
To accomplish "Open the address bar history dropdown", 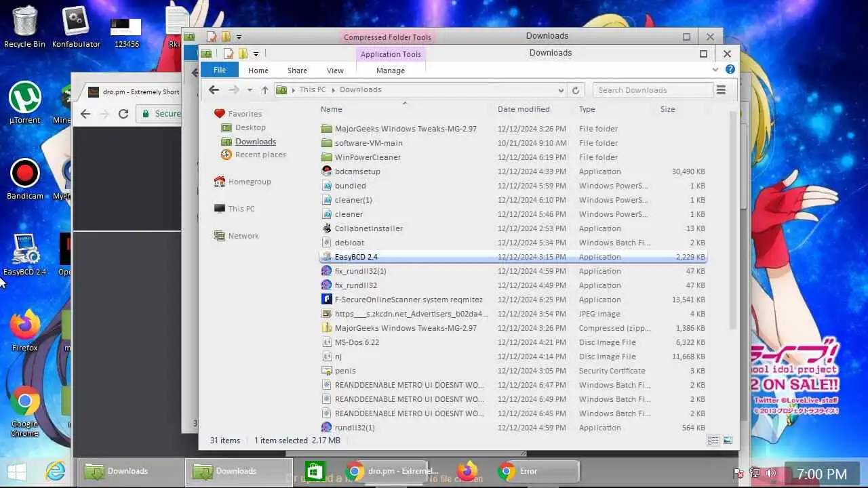I will (561, 90).
